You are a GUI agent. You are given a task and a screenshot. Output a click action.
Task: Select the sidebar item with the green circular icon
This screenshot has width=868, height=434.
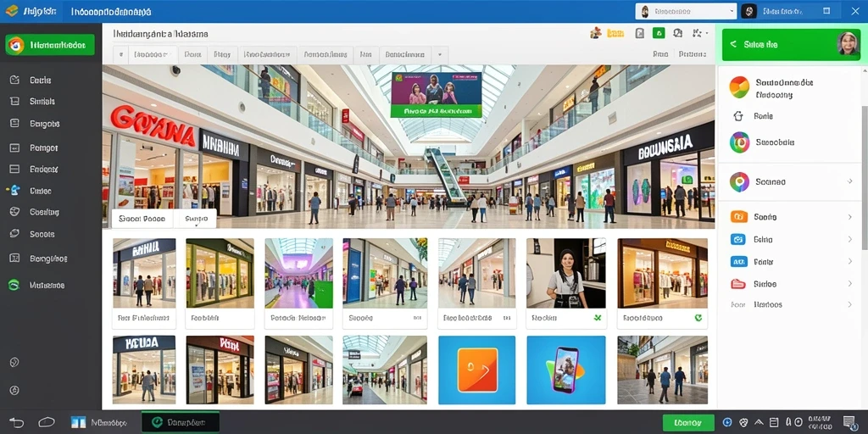pyautogui.click(x=51, y=285)
